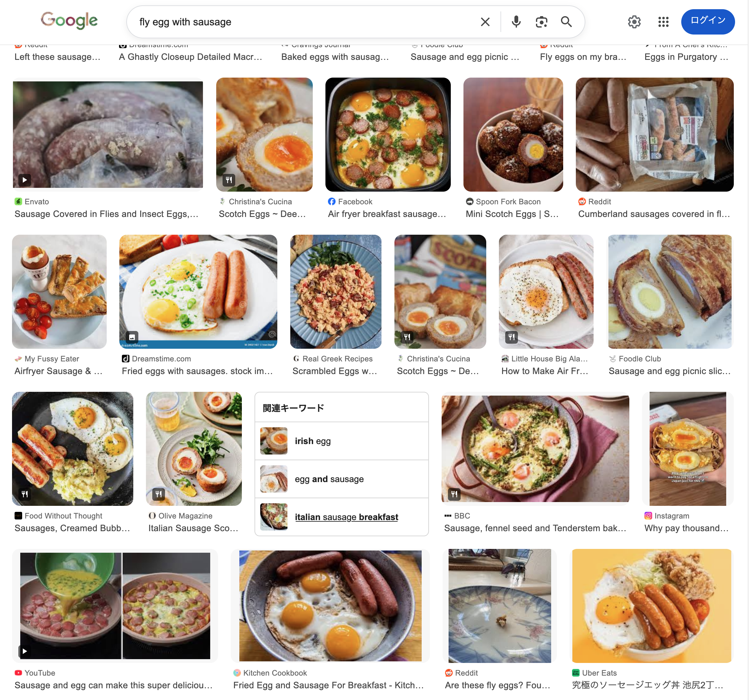Open the Google apps grid
The height and width of the screenshot is (700, 749).
[x=663, y=22]
